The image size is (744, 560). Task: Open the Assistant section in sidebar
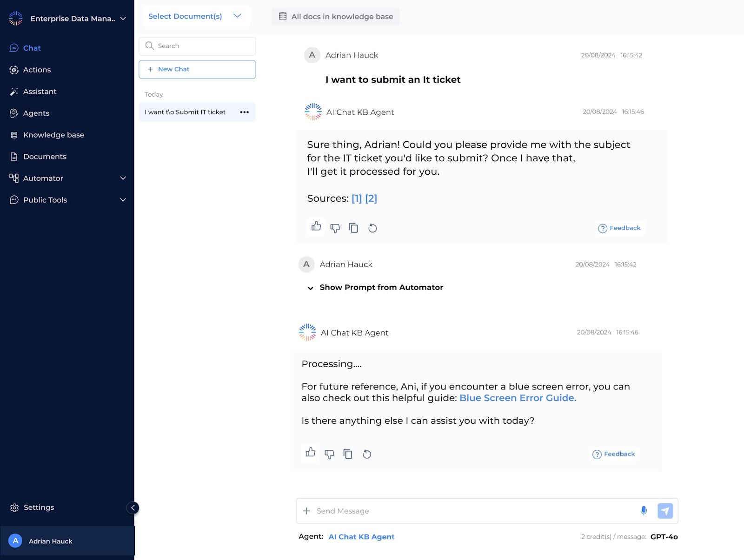(x=40, y=92)
